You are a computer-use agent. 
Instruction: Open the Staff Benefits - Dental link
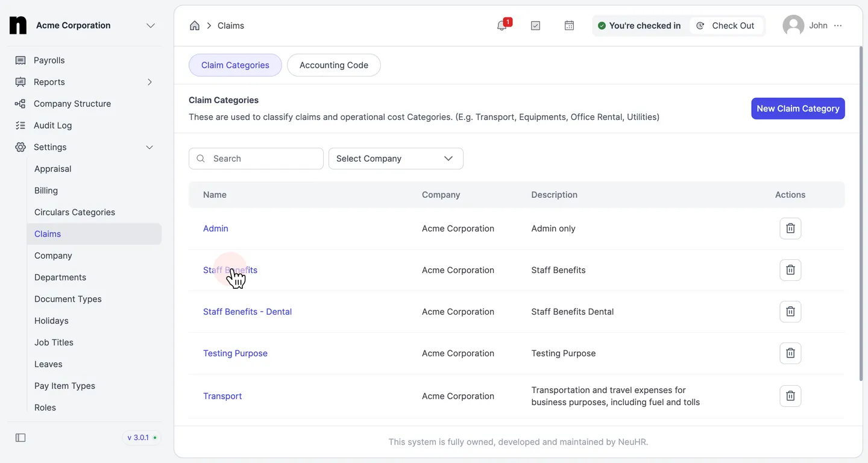[247, 312]
